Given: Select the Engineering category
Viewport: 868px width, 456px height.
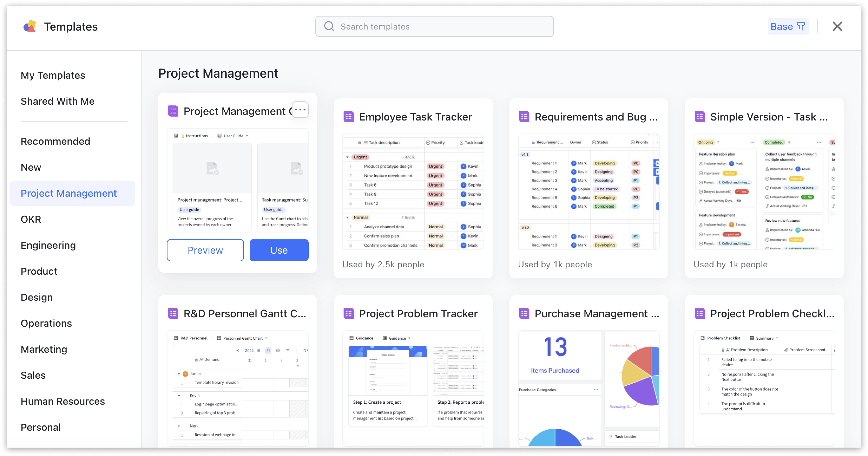Looking at the screenshot, I should (x=48, y=245).
